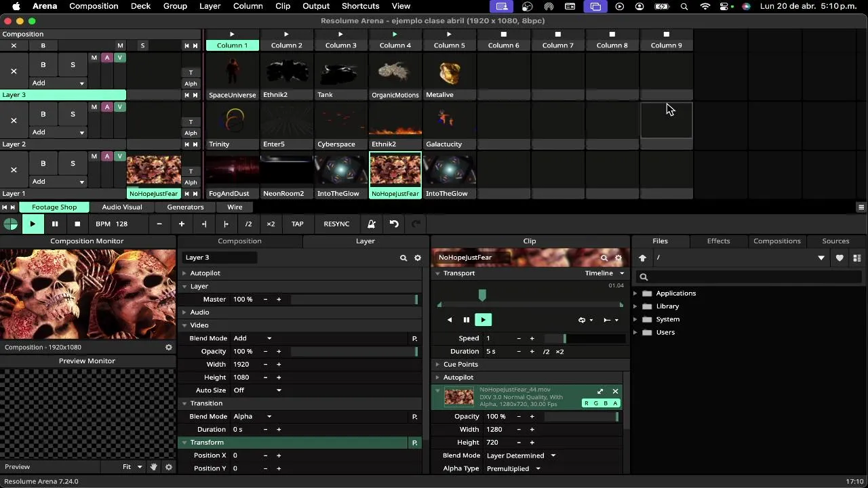This screenshot has width=868, height=488.
Task: Click the Column 7 stop square
Action: point(557,34)
